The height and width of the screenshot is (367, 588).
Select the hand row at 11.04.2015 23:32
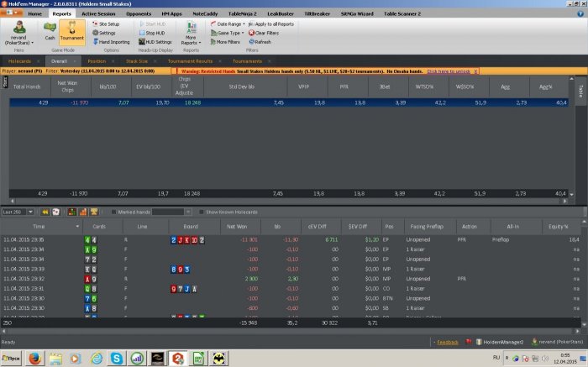291,279
